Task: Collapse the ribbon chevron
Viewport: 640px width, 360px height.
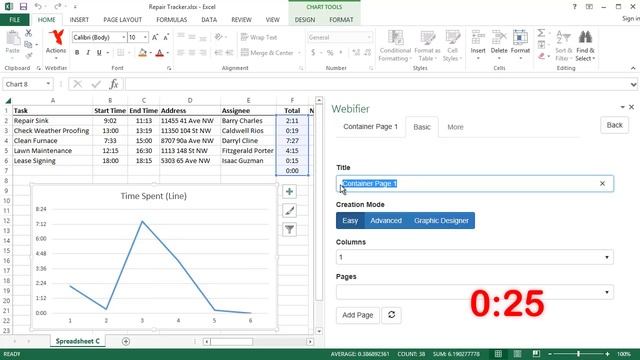Action: tap(633, 68)
